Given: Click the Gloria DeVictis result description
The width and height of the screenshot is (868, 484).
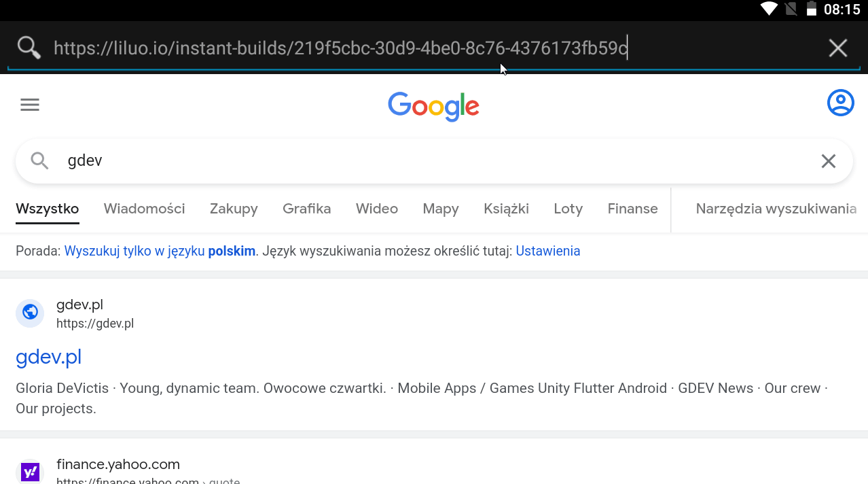Looking at the screenshot, I should 422,398.
